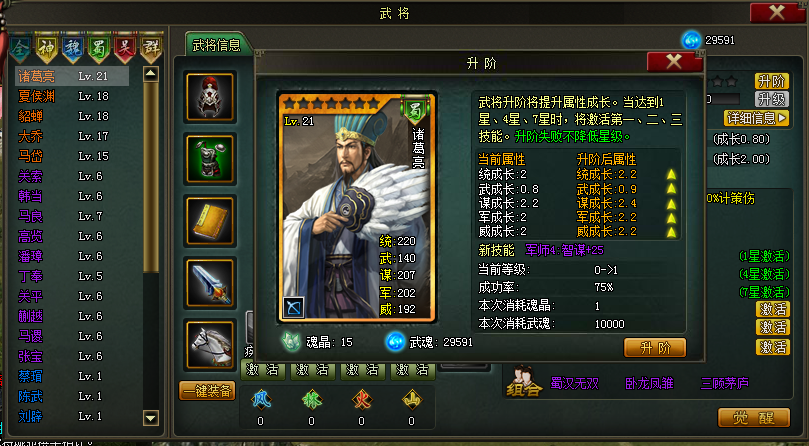Image resolution: width=809 pixels, height=446 pixels.
Task: Expand 详细信息 details arrow button
Action: click(x=756, y=118)
